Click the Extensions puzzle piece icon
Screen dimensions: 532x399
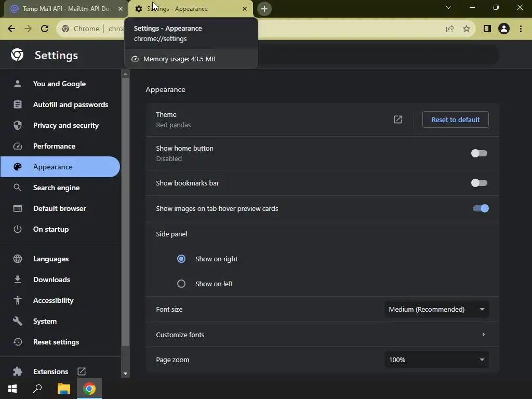(x=18, y=371)
